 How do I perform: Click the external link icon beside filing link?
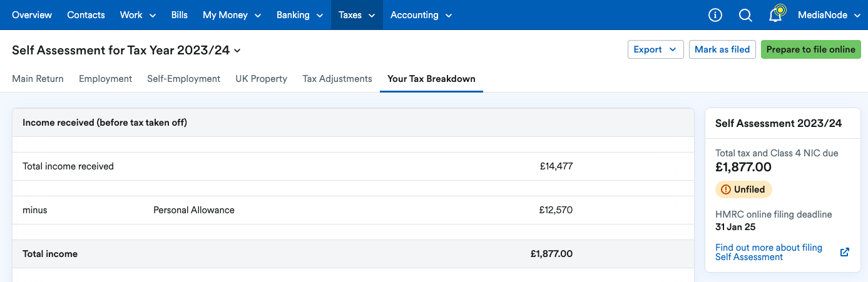pos(845,252)
